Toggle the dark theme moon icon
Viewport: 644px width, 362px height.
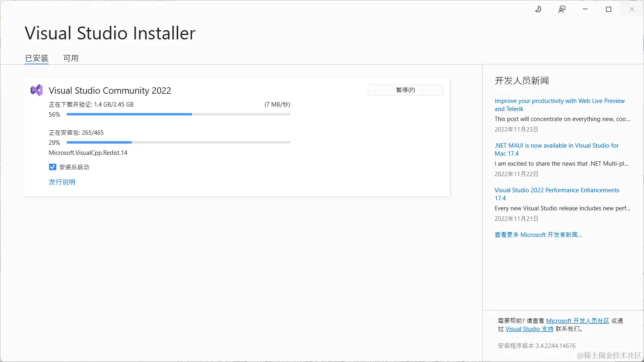click(x=538, y=9)
